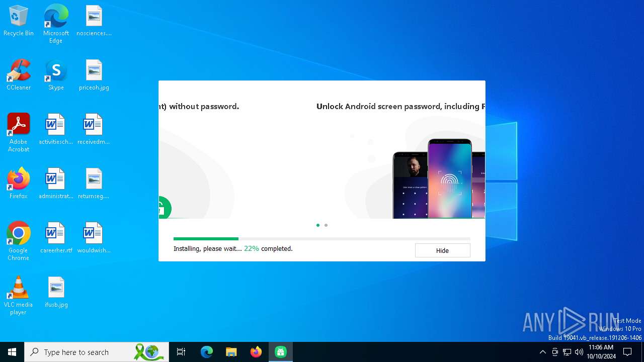Image resolution: width=644 pixels, height=362 pixels.
Task: Open network status tray icon
Action: point(567,352)
